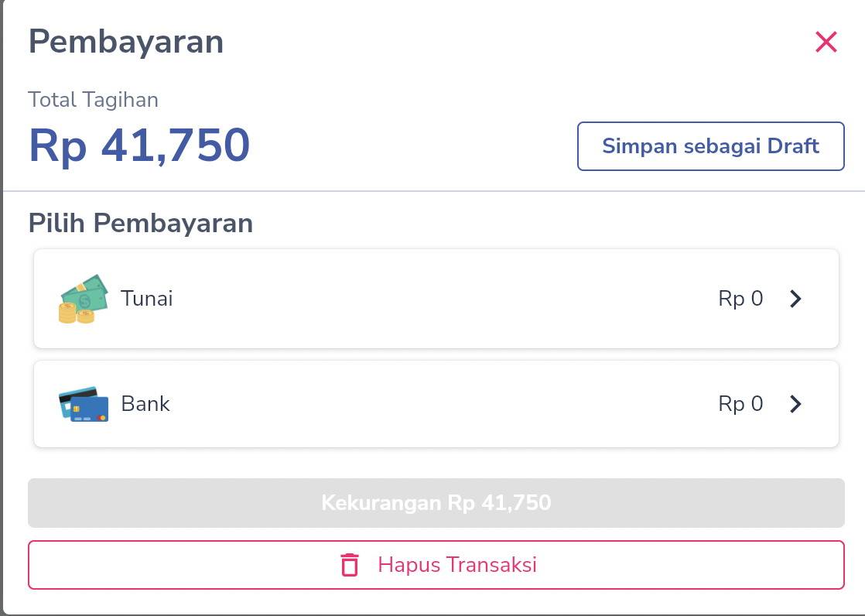The height and width of the screenshot is (616, 865).
Task: Click the Total Tagihan label
Action: click(93, 100)
